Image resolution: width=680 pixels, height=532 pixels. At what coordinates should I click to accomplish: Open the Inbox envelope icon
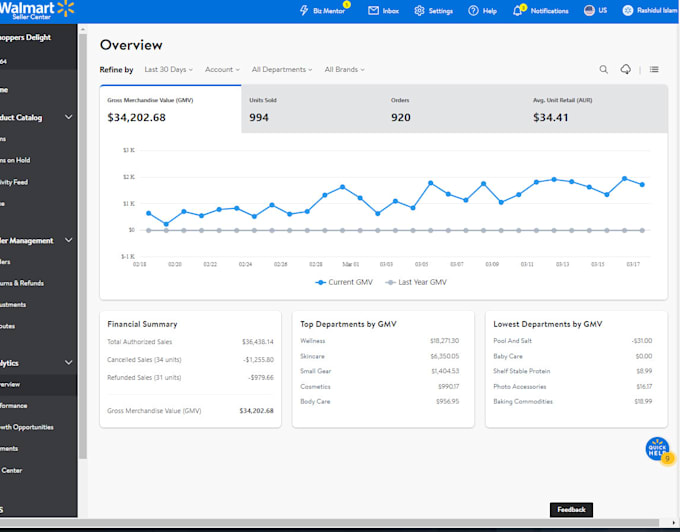tap(373, 10)
